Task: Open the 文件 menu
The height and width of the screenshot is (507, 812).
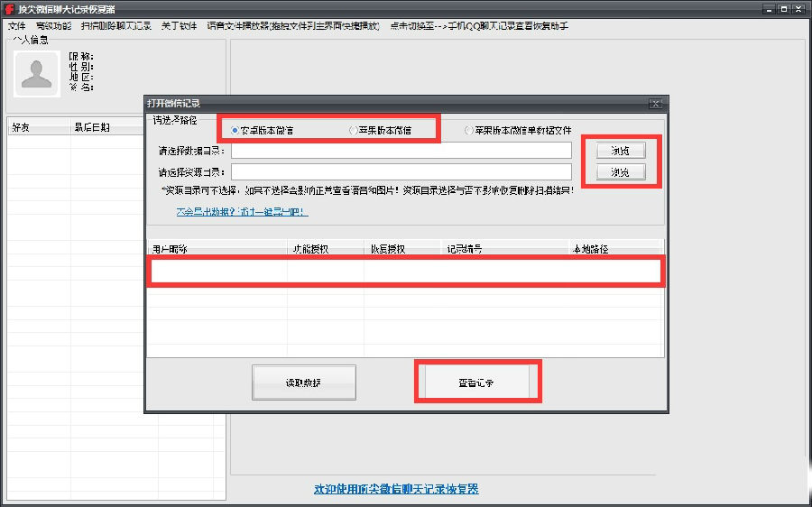Action: (16, 26)
